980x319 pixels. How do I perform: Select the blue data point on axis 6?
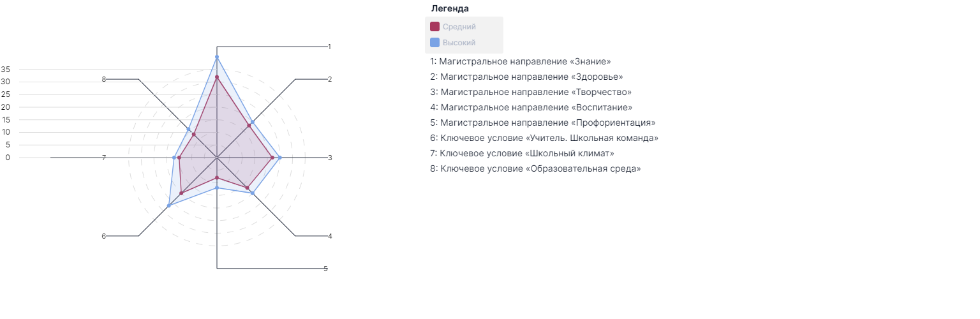click(168, 205)
